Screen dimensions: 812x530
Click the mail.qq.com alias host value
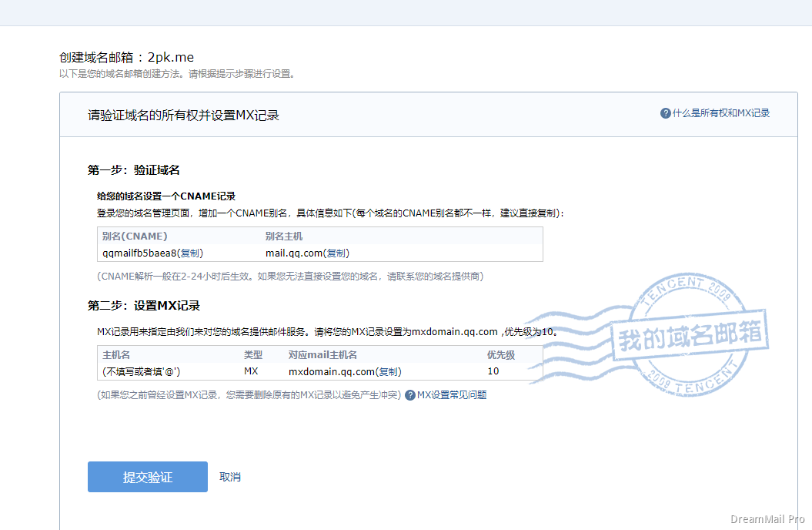click(x=294, y=253)
